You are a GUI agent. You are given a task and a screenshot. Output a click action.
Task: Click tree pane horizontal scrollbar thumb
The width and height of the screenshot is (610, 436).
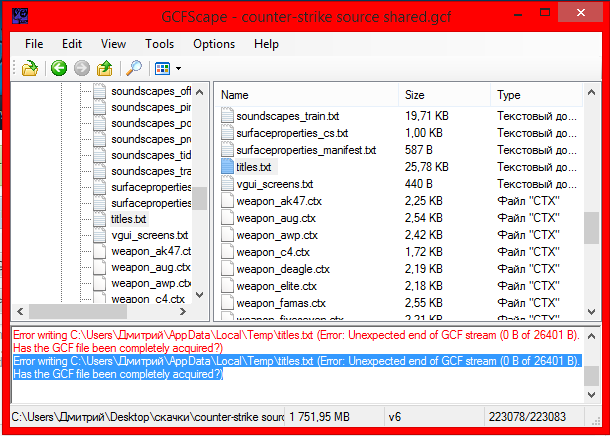(x=78, y=311)
